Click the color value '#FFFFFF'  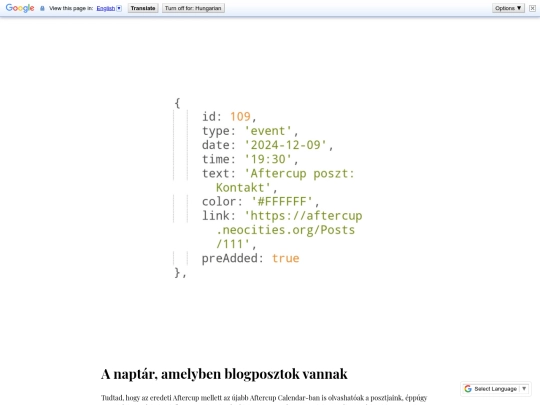click(x=282, y=201)
